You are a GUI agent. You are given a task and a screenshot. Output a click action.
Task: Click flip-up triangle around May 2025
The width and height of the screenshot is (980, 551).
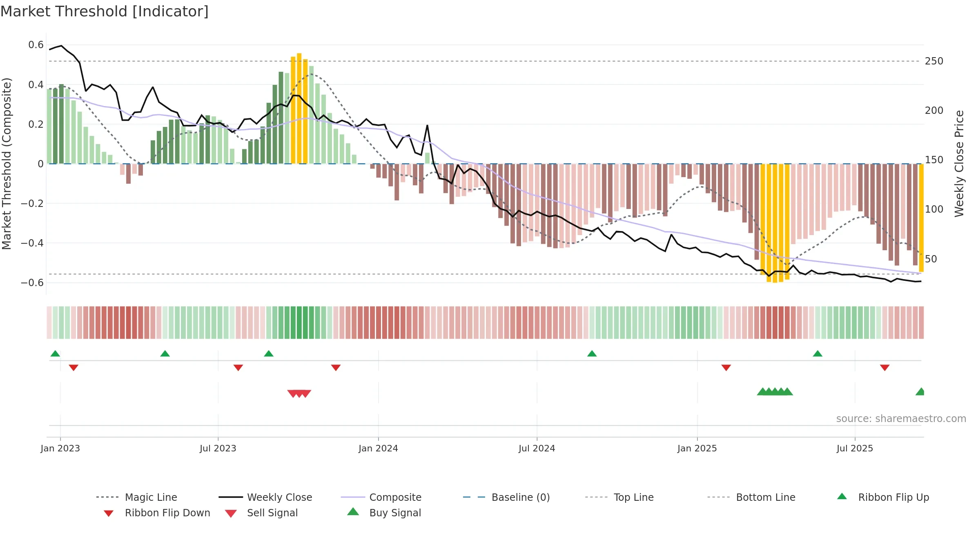click(817, 353)
